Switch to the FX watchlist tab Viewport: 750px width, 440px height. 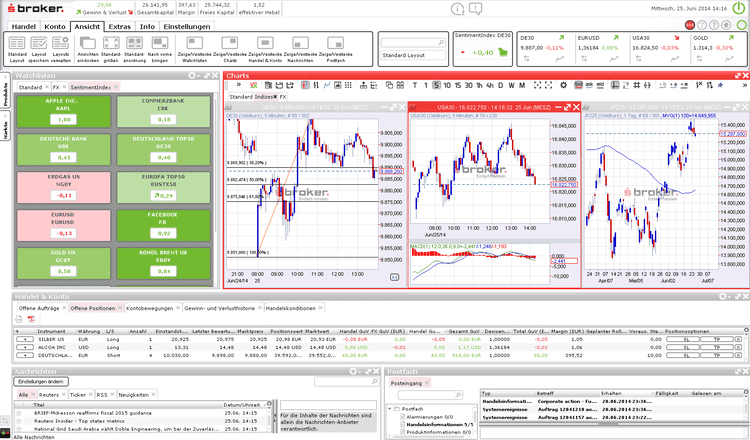coord(56,88)
